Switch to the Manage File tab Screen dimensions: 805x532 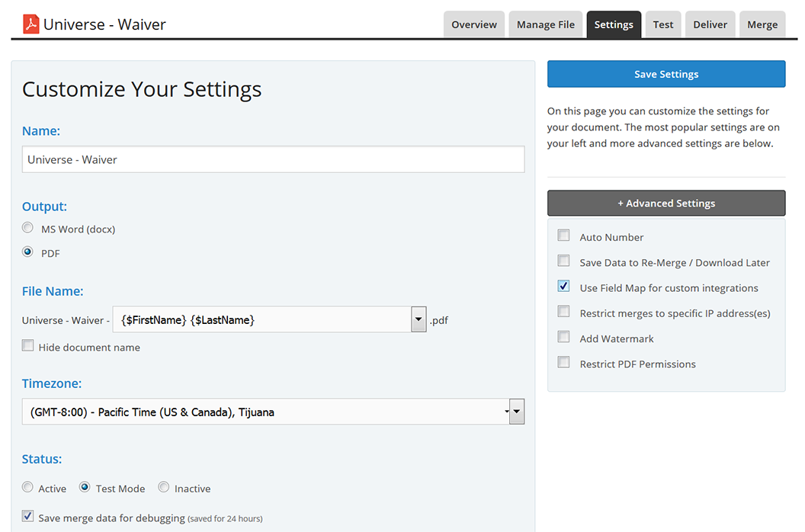click(x=545, y=24)
